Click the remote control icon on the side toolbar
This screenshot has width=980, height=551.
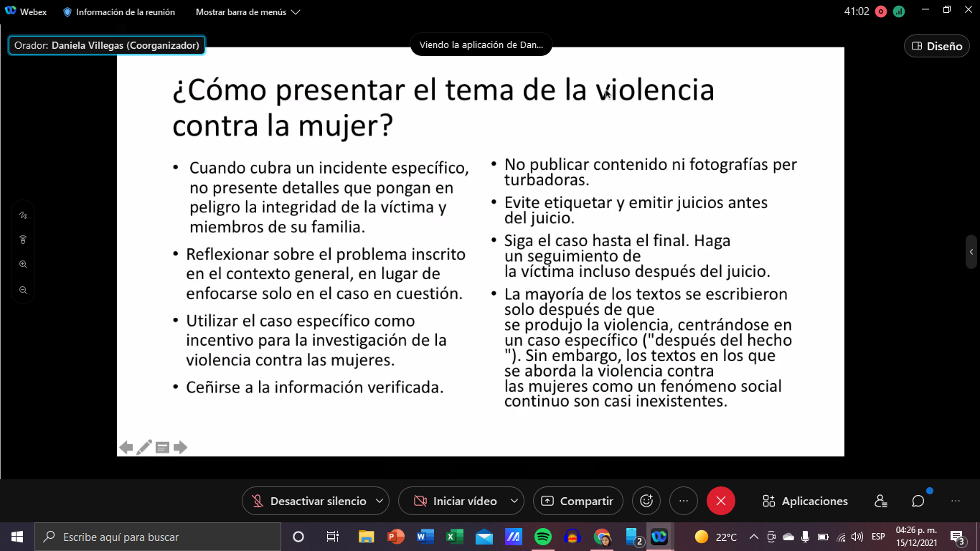23,240
